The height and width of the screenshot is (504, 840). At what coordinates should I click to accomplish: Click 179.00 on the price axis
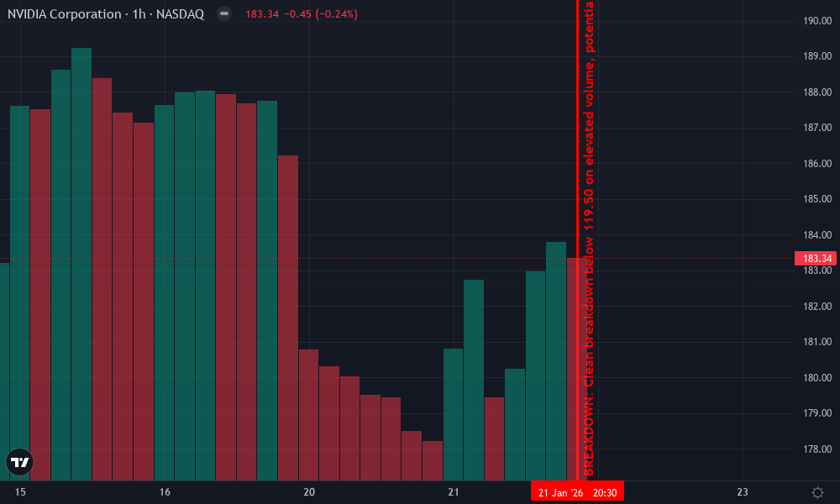pyautogui.click(x=817, y=413)
